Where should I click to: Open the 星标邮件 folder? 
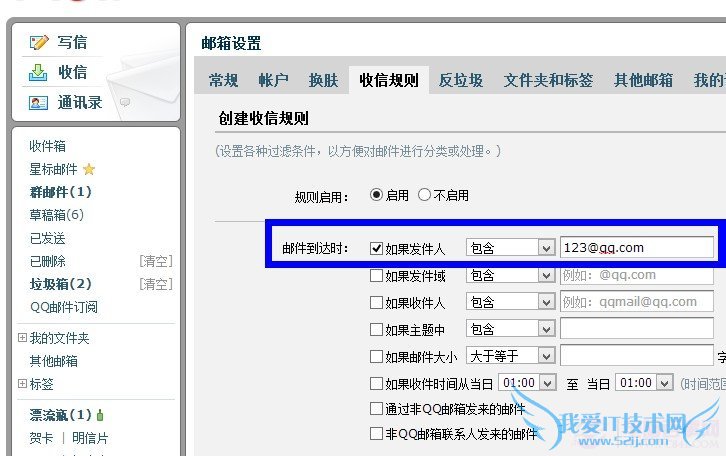pyautogui.click(x=53, y=169)
